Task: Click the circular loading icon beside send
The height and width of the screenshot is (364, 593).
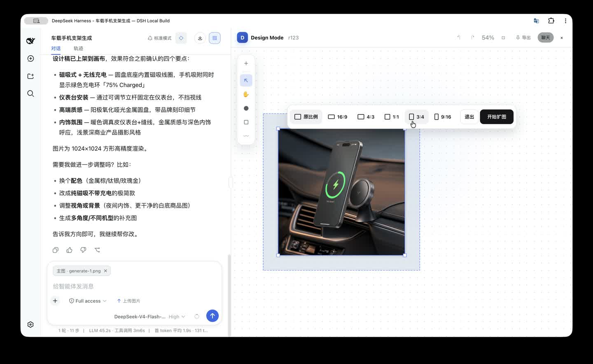Action: click(197, 317)
